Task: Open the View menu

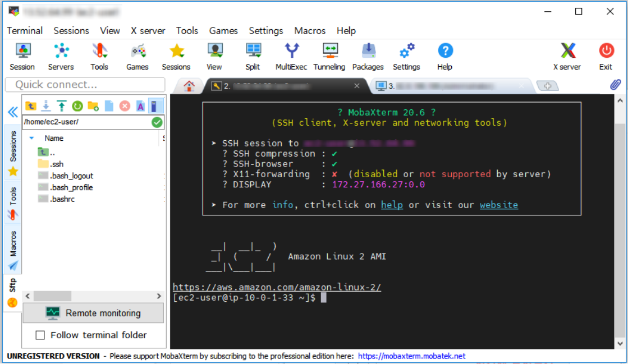Action: (110, 31)
